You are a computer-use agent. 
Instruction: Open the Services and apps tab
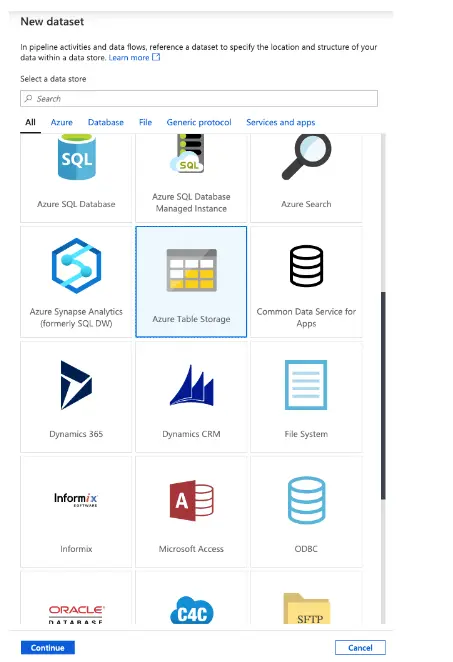pyautogui.click(x=281, y=122)
